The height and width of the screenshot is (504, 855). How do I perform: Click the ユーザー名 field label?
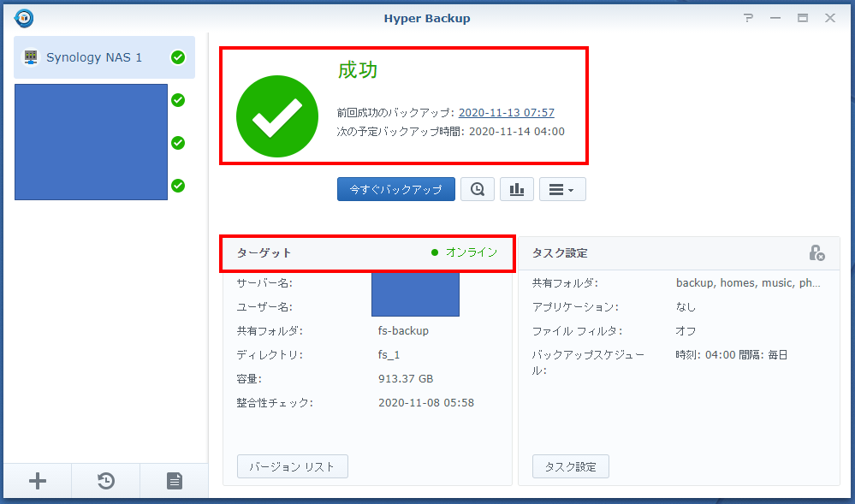(264, 307)
